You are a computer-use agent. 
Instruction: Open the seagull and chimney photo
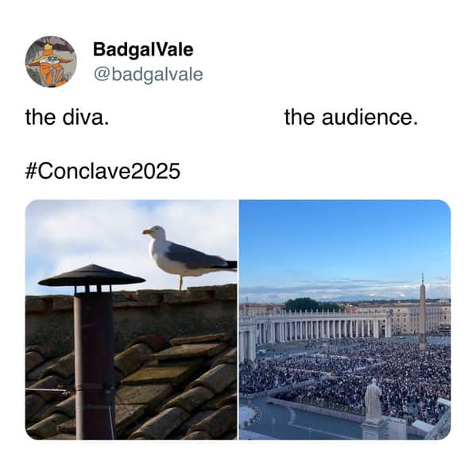[131, 319]
